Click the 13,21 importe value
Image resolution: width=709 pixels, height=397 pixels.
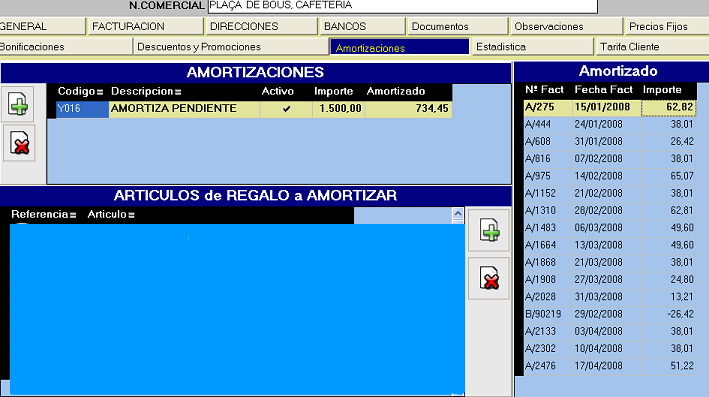point(682,297)
